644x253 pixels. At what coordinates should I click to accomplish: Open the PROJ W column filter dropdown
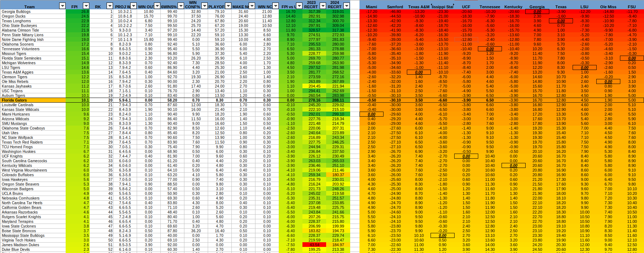(x=133, y=6)
